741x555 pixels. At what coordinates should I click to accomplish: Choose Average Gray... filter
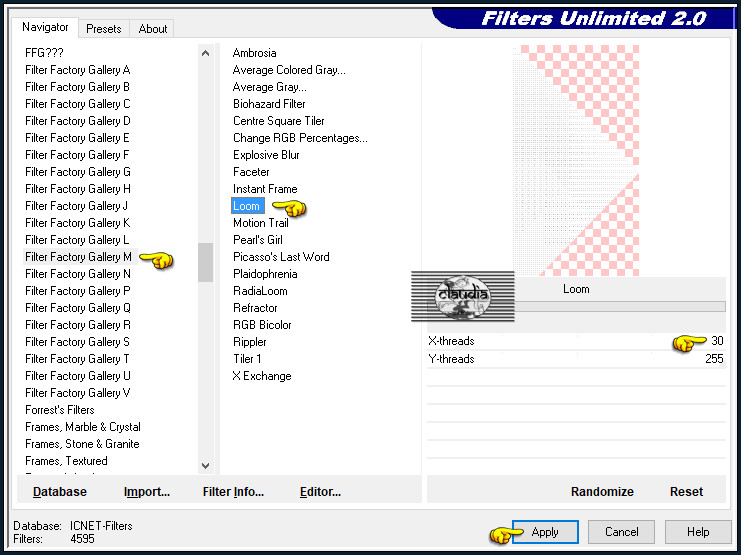coord(269,87)
